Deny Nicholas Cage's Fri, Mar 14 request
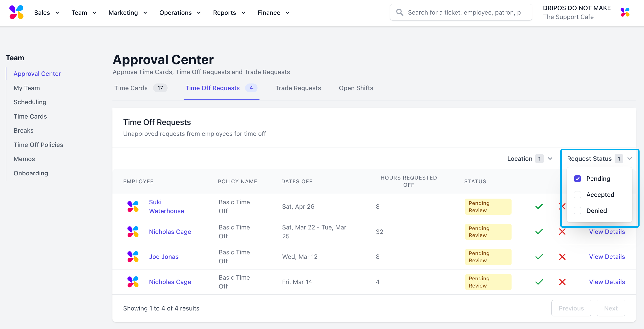The image size is (644, 329). (x=562, y=282)
